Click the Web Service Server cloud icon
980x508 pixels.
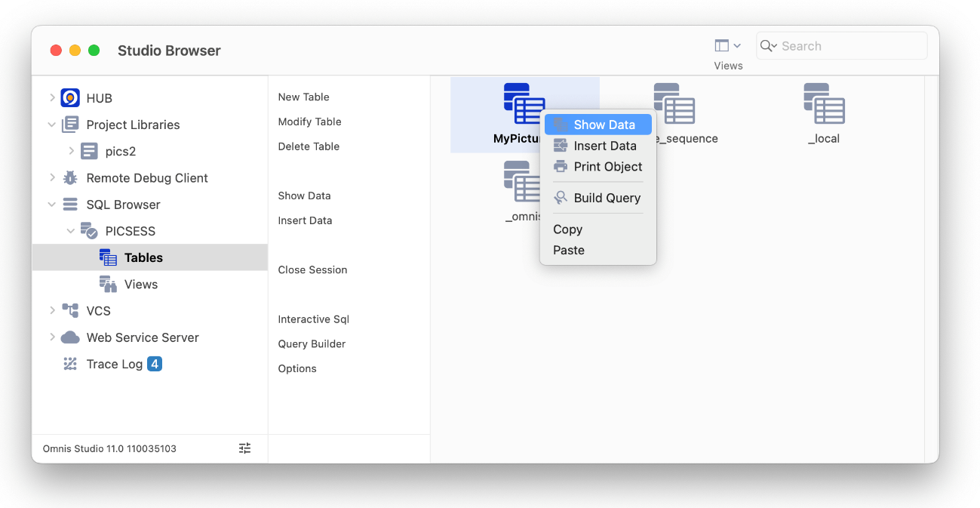tap(70, 337)
